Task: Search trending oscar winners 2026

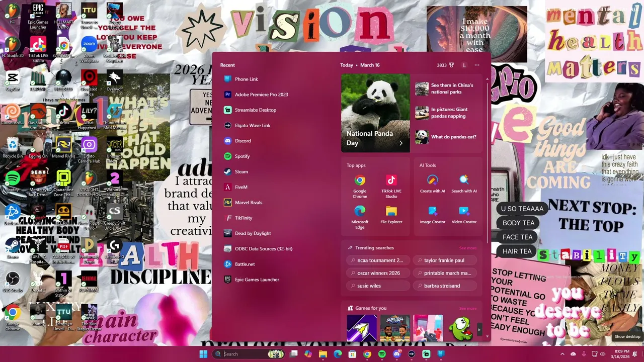Action: click(378, 273)
